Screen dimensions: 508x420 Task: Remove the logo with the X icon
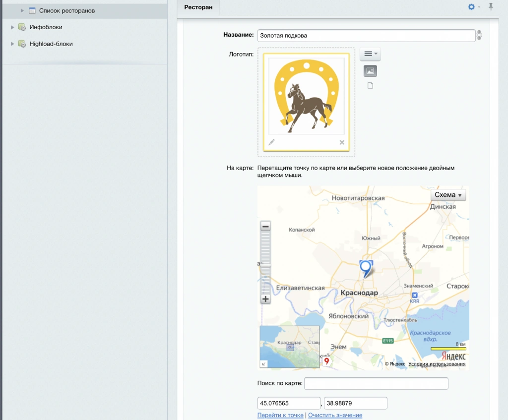pyautogui.click(x=342, y=142)
